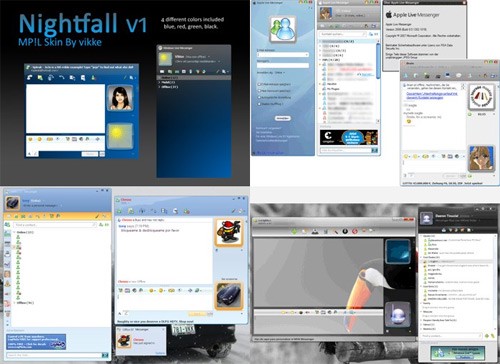The height and width of the screenshot is (364, 500).
Task: Click the car display picture in the Chrisco chat
Action: click(x=228, y=296)
